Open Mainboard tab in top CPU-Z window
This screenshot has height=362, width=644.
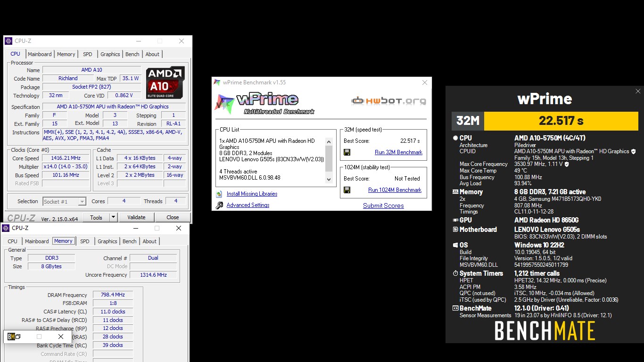[x=40, y=54]
